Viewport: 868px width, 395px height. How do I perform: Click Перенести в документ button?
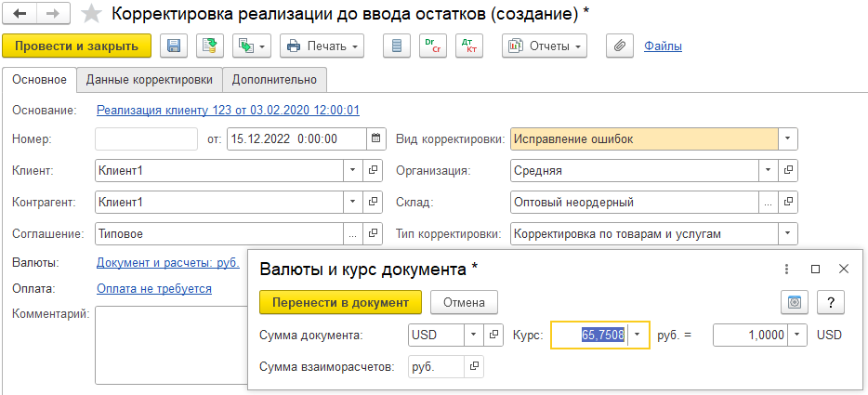[x=341, y=302]
